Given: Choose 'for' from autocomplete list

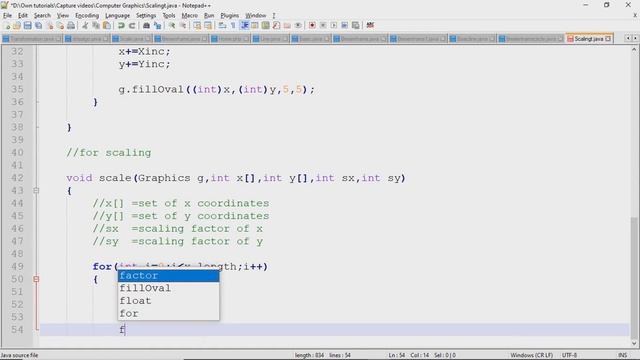Looking at the screenshot, I should coord(169,313).
